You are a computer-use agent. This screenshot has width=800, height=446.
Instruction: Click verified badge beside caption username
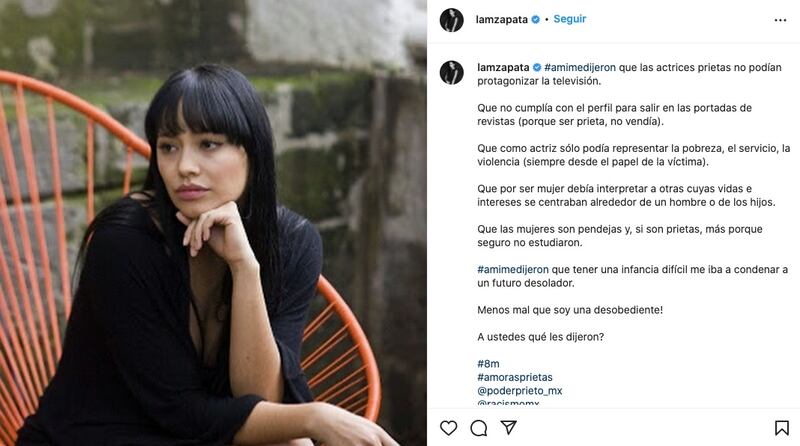click(537, 67)
